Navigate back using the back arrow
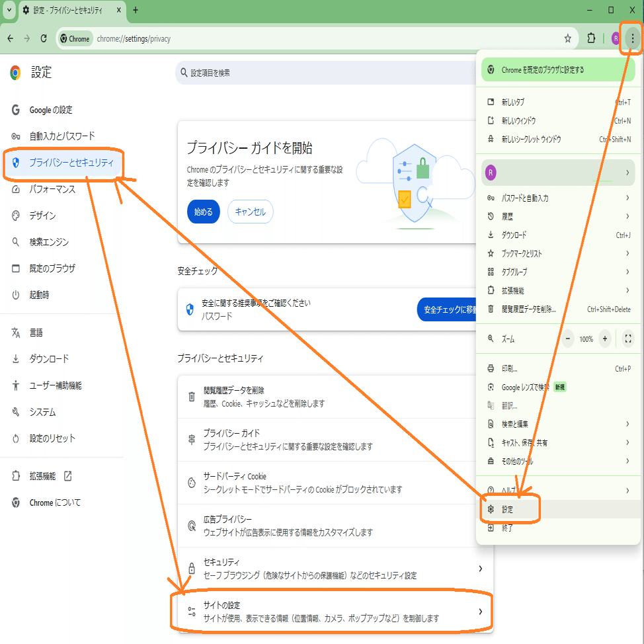This screenshot has height=644, width=644. click(11, 38)
